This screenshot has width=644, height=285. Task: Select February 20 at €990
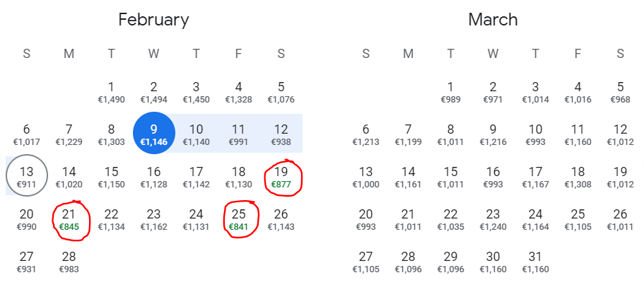coord(27,219)
